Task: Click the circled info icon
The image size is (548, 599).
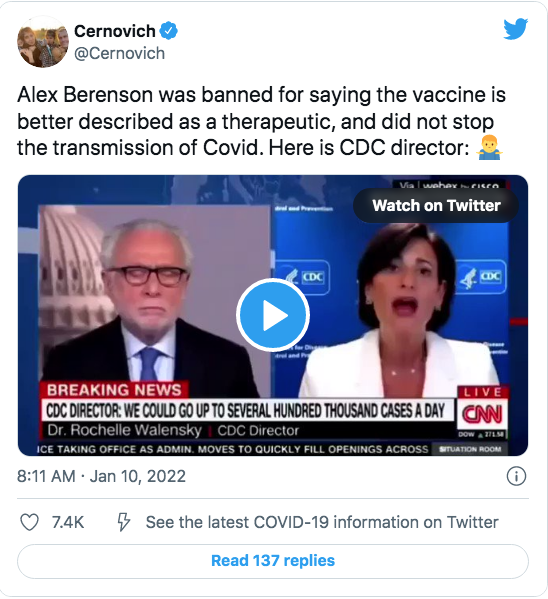Action: [x=516, y=476]
